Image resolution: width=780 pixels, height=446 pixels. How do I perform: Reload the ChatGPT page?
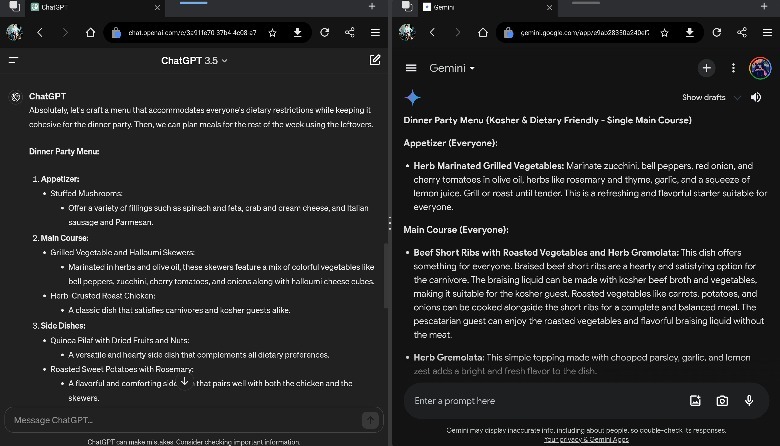(324, 32)
